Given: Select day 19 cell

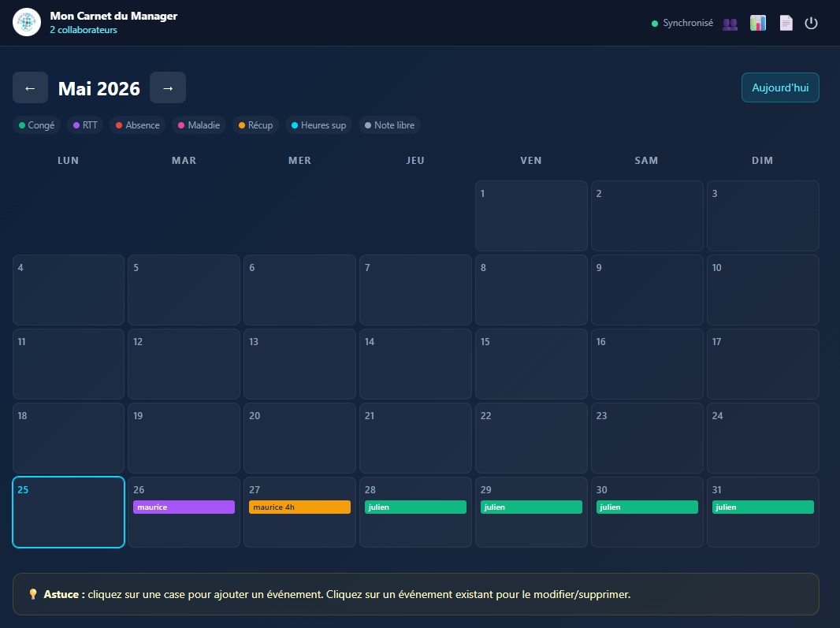Looking at the screenshot, I should [x=184, y=438].
